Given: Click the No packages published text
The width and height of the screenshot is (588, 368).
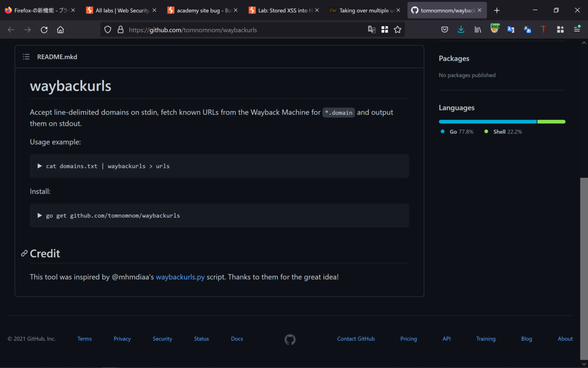Looking at the screenshot, I should coord(467,75).
